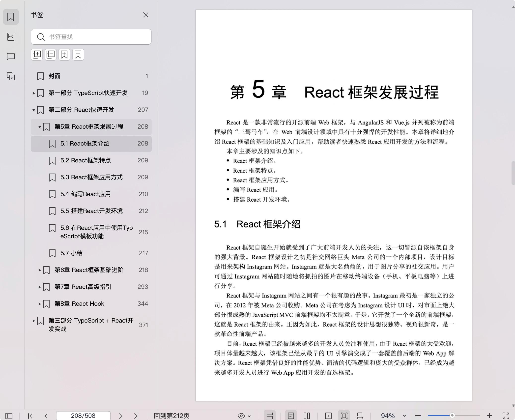Click the convert-to-Word sidebar icon
515x420 pixels.
pyautogui.click(x=11, y=76)
